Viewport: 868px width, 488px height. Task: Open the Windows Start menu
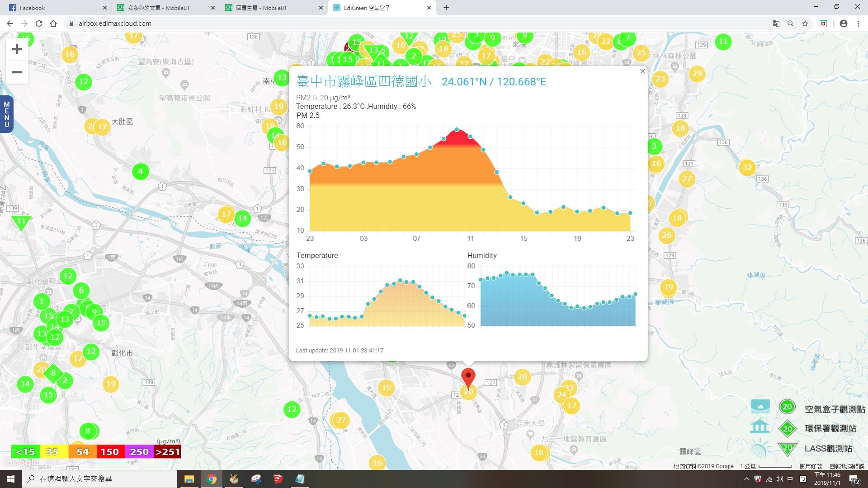(x=11, y=479)
